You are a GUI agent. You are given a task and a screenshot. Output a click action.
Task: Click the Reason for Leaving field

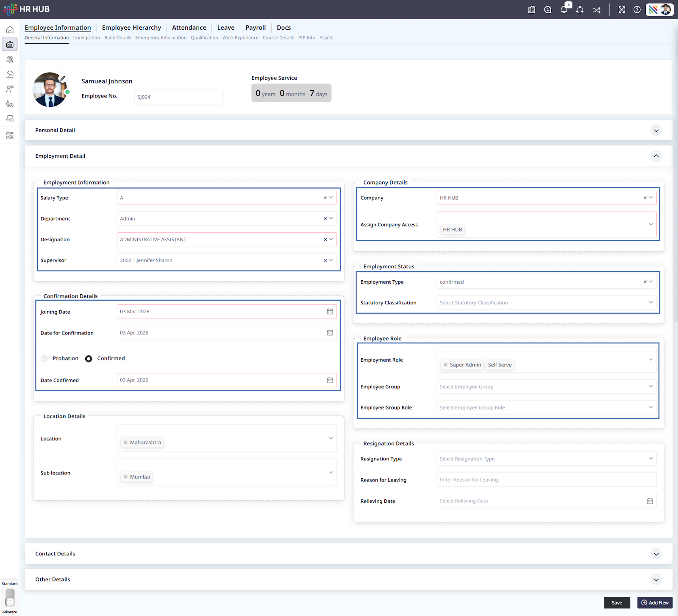[546, 480]
